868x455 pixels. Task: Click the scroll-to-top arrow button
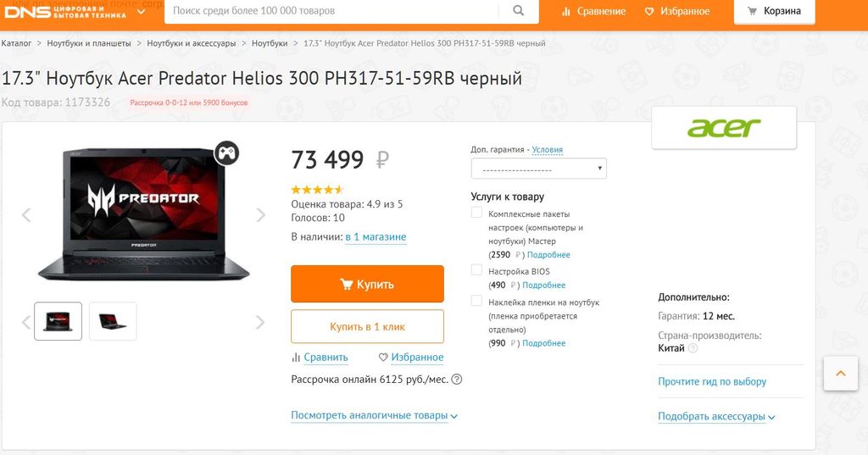841,373
